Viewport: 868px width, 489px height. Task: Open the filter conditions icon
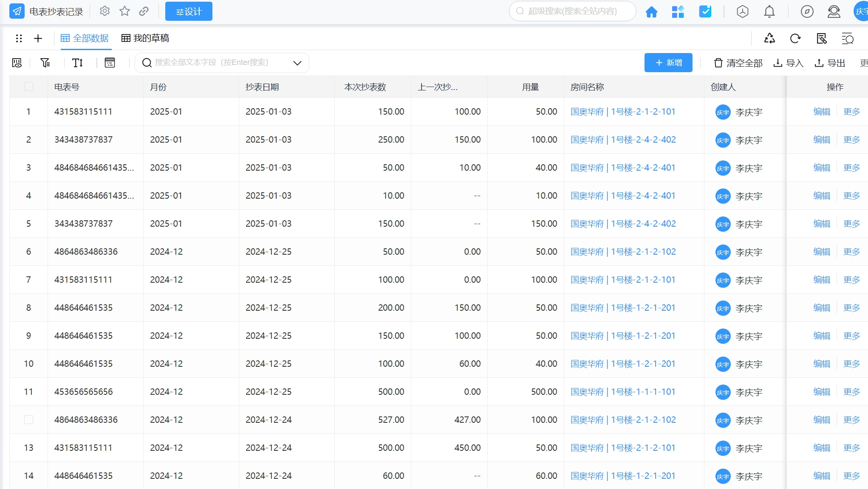pyautogui.click(x=45, y=63)
